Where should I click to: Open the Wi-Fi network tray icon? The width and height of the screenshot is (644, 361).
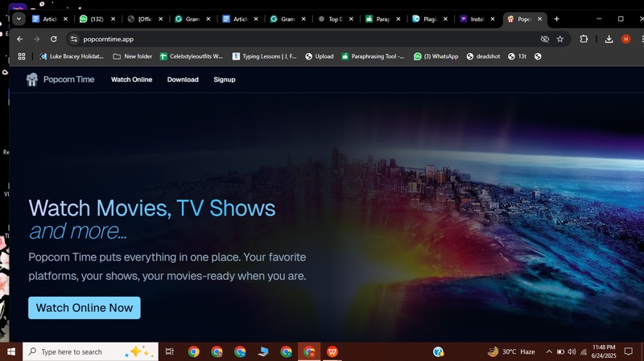[583, 351]
